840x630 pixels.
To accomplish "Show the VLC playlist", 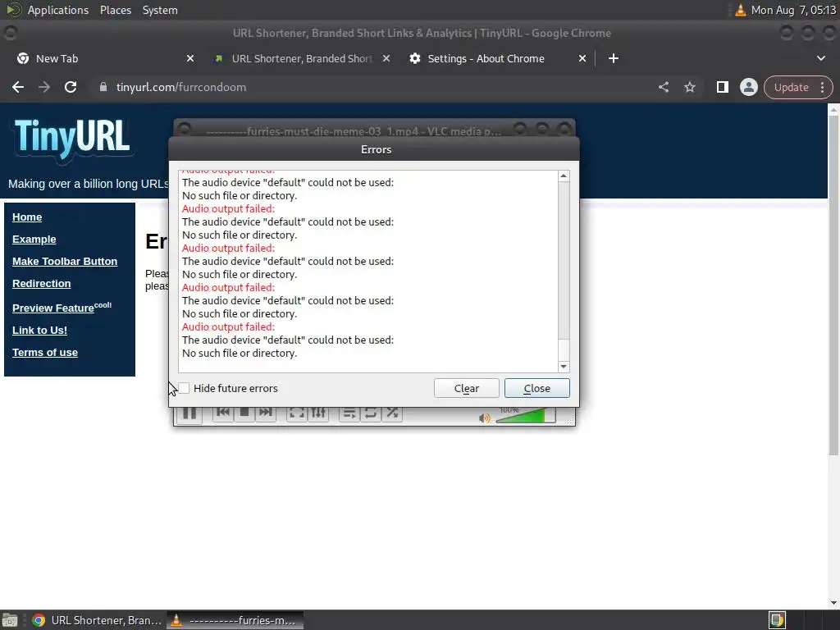I will pos(349,413).
